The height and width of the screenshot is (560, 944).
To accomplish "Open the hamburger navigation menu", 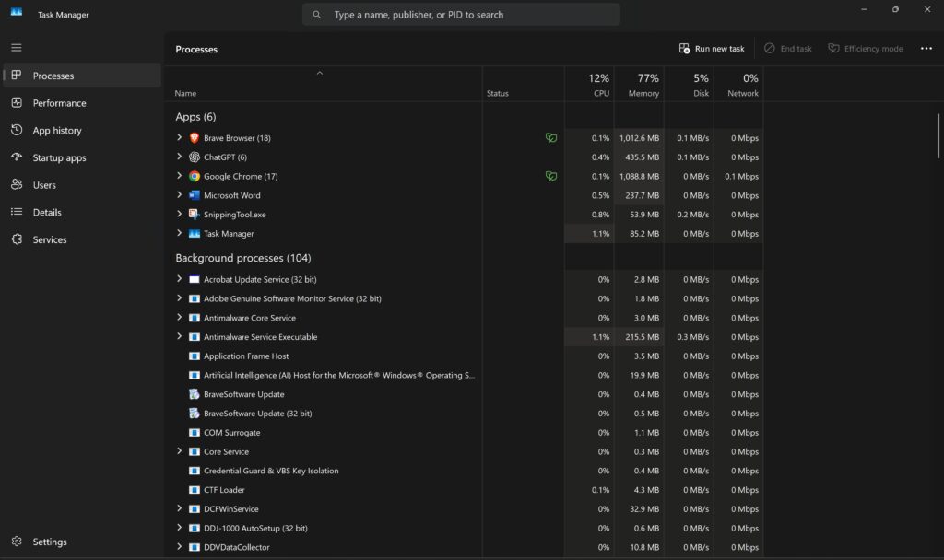I will pos(17,48).
